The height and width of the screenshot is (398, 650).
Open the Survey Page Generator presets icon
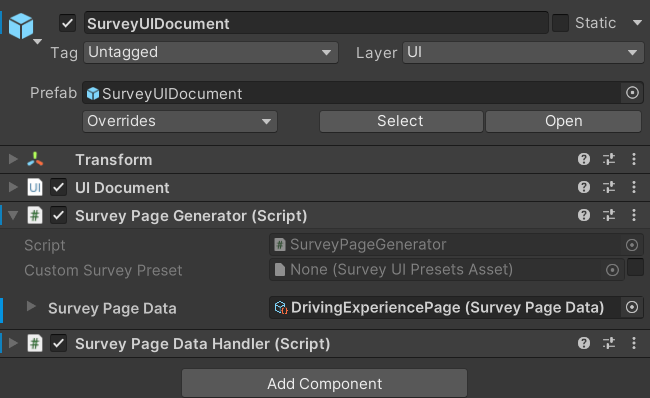[609, 216]
